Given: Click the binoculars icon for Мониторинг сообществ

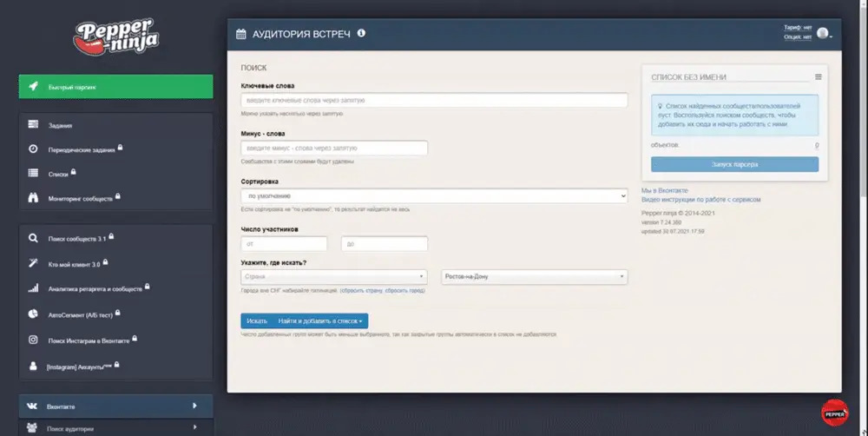Looking at the screenshot, I should (x=33, y=198).
